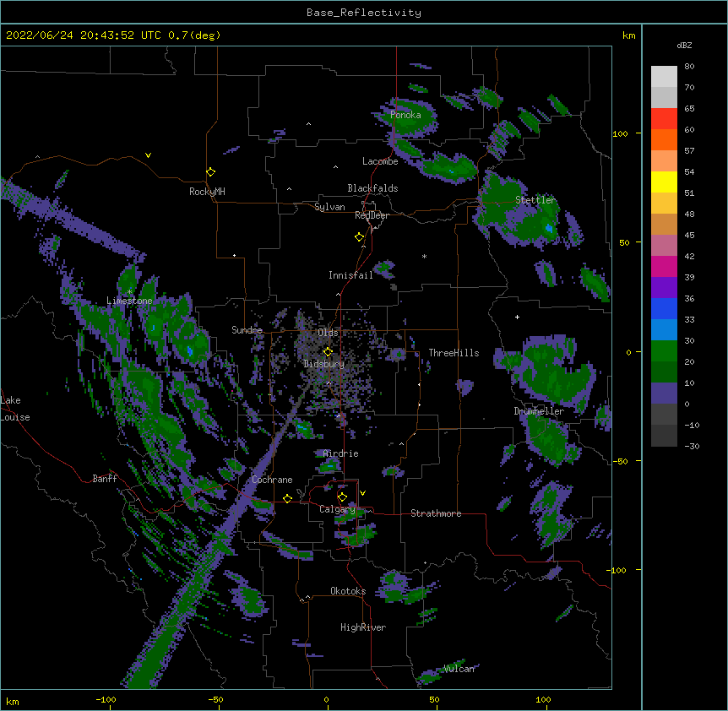The height and width of the screenshot is (711, 728).
Task: Click the 80 value on dBZ scale
Action: pyautogui.click(x=689, y=67)
